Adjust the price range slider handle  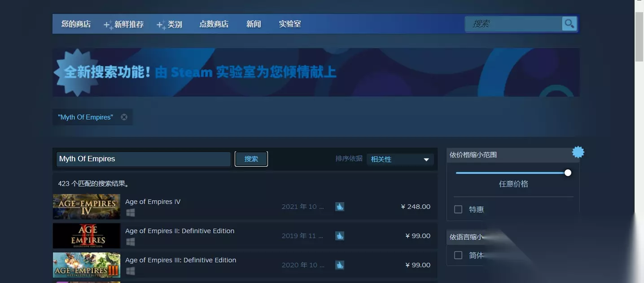point(568,173)
